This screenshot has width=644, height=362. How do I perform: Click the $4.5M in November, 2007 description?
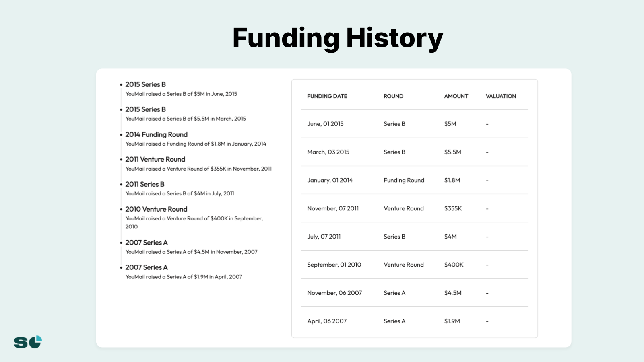[x=191, y=252]
